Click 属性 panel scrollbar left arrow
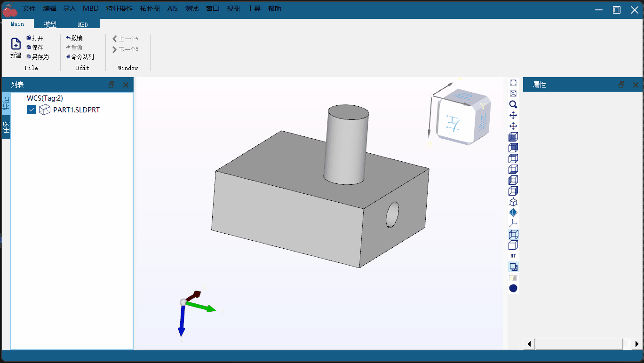This screenshot has height=363, width=644. (x=529, y=344)
